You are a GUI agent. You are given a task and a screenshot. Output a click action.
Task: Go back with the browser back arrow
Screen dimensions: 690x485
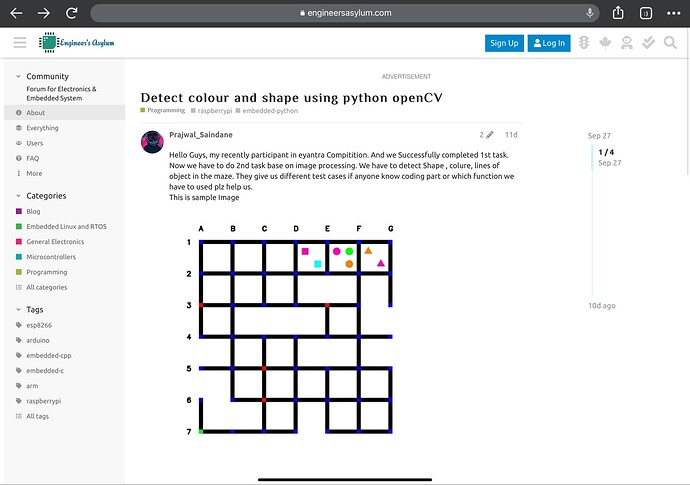[x=16, y=13]
